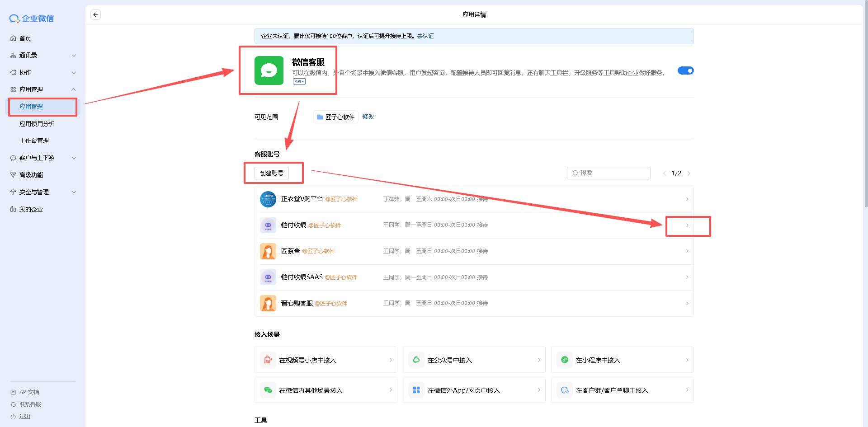
Task: Open 匠茶舍 account row chevron
Action: point(687,251)
